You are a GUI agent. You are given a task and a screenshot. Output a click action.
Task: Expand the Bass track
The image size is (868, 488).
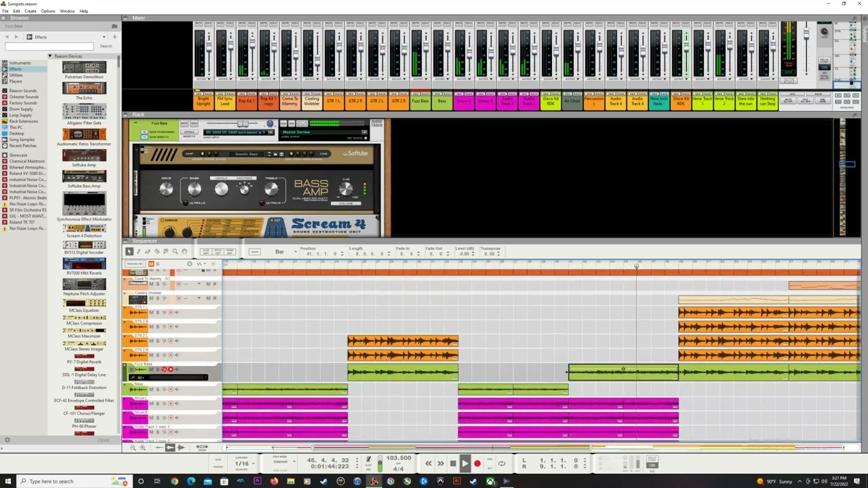click(x=125, y=384)
